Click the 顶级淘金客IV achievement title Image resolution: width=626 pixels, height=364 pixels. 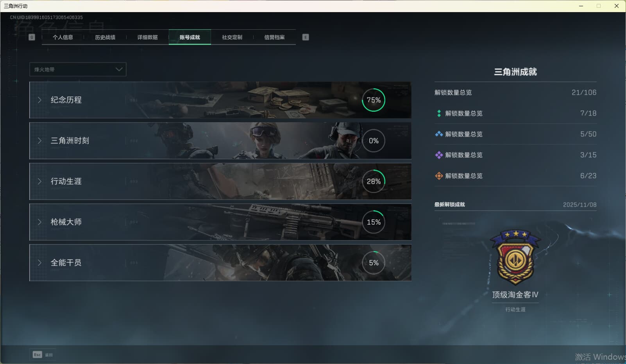[x=515, y=295]
